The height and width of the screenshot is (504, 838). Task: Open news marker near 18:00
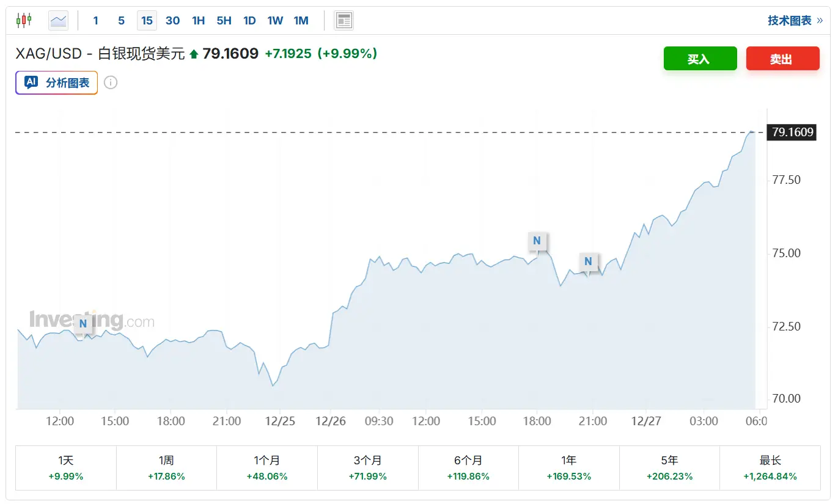(537, 241)
